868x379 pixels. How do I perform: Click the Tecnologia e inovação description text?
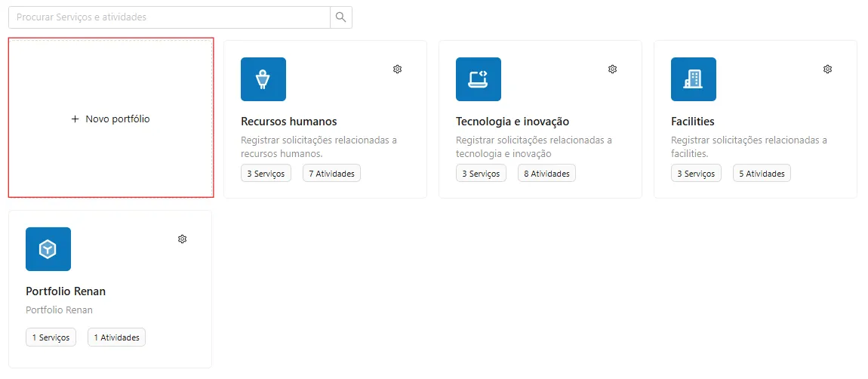tap(534, 146)
